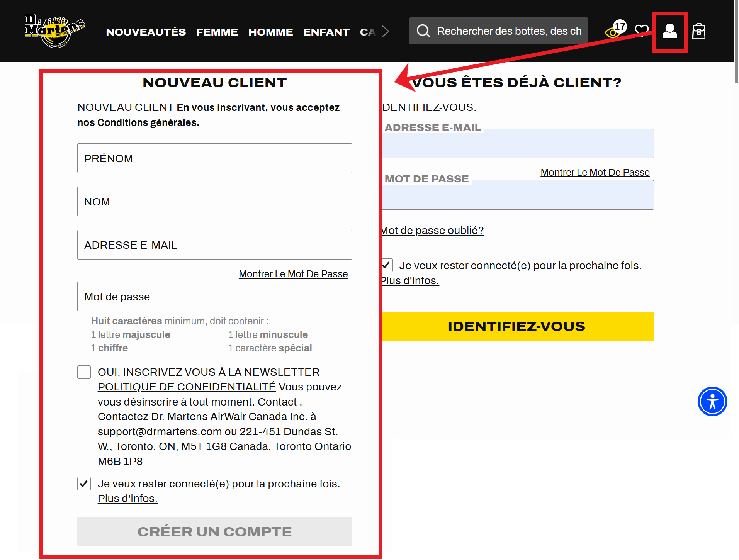This screenshot has height=560, width=739.
Task: Click the account profile icon
Action: tap(669, 32)
